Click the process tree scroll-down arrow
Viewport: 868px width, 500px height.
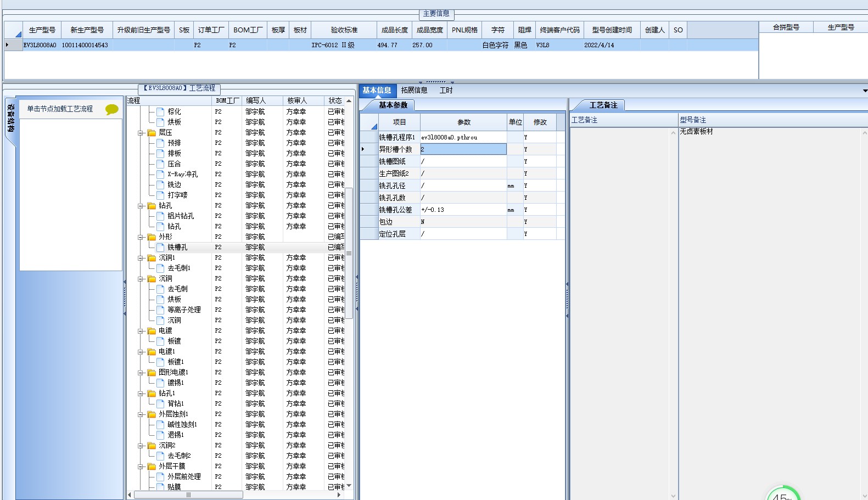point(349,486)
